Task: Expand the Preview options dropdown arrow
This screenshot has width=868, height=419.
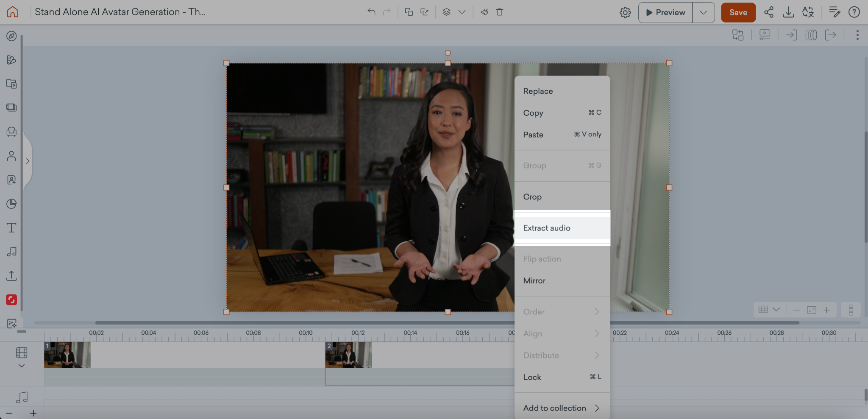Action: click(x=703, y=13)
